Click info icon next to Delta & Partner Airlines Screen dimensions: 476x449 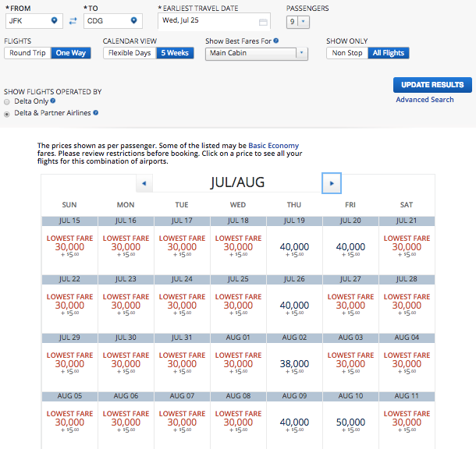96,113
